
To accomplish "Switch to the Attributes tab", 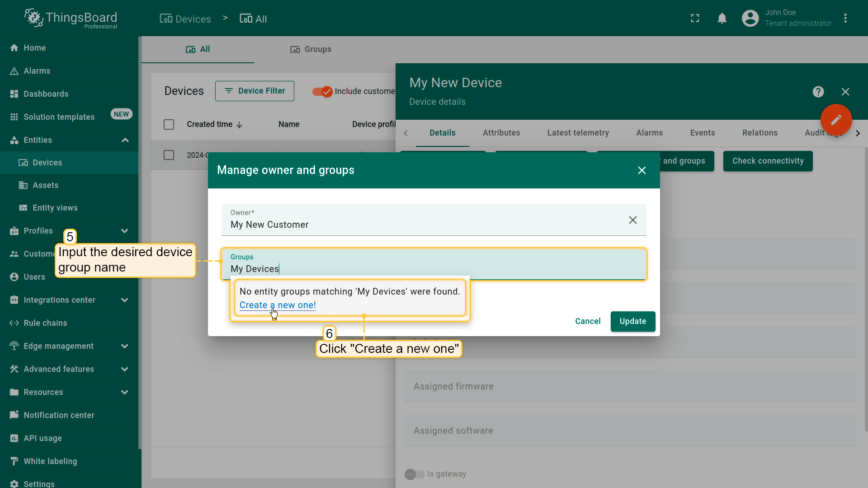I will click(501, 133).
